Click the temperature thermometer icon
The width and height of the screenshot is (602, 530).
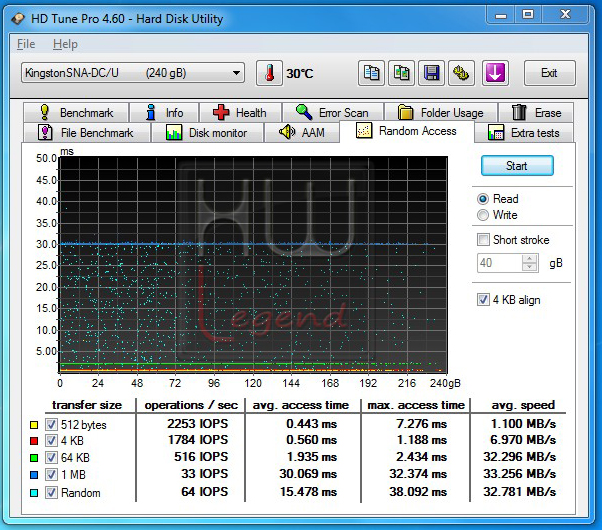(x=270, y=73)
